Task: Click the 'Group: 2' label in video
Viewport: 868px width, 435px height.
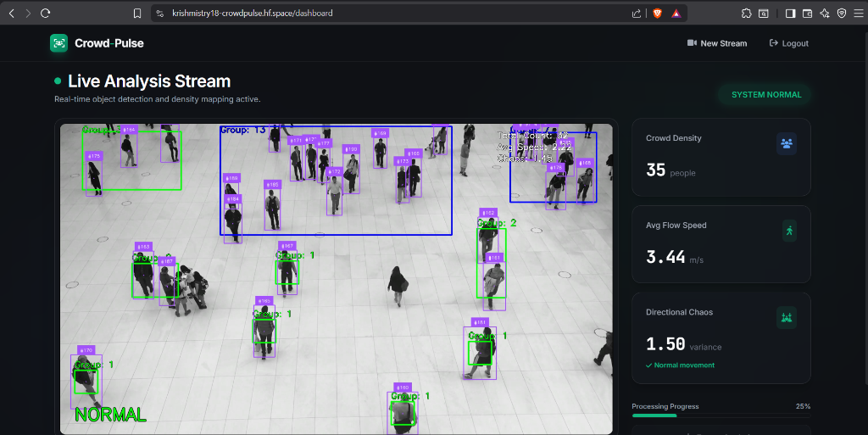Action: (497, 223)
